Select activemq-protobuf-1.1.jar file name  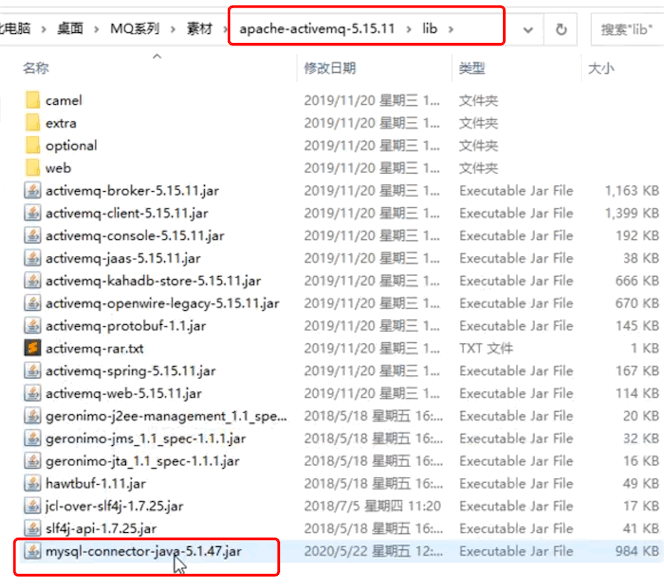125,326
